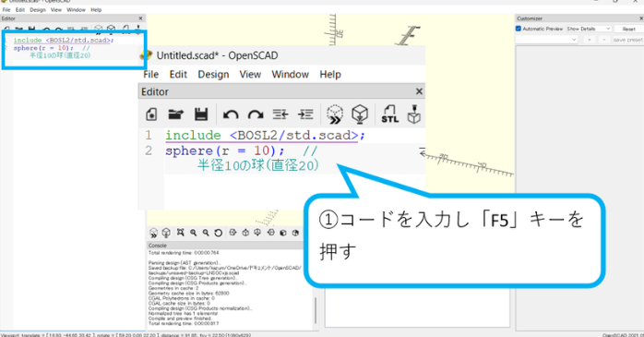Open Design menu in small top menu bar

tap(38, 10)
